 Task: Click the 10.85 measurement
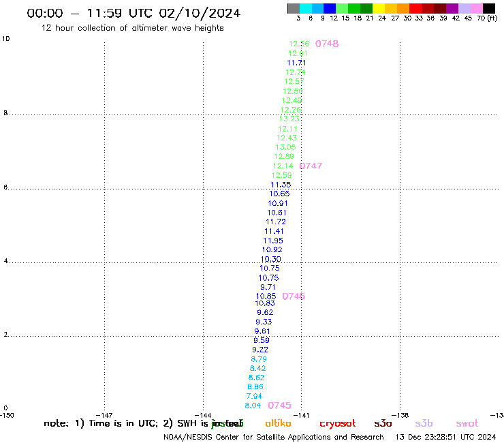[266, 296]
